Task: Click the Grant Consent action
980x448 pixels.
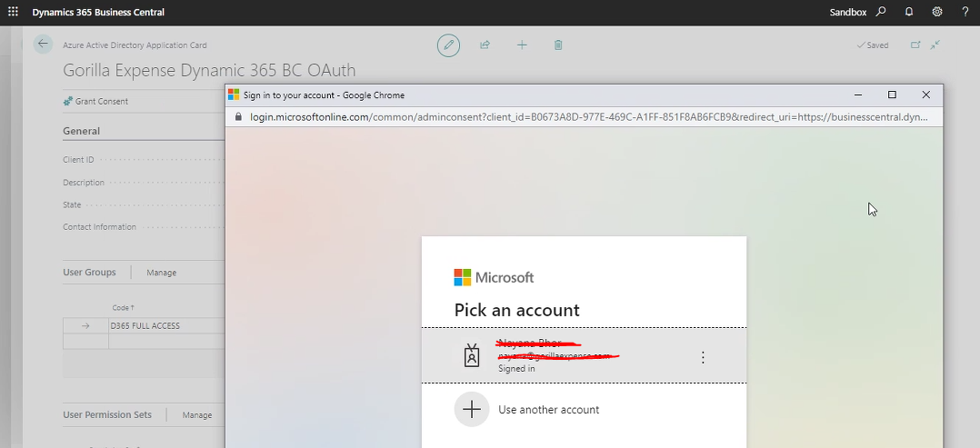Action: [x=95, y=101]
